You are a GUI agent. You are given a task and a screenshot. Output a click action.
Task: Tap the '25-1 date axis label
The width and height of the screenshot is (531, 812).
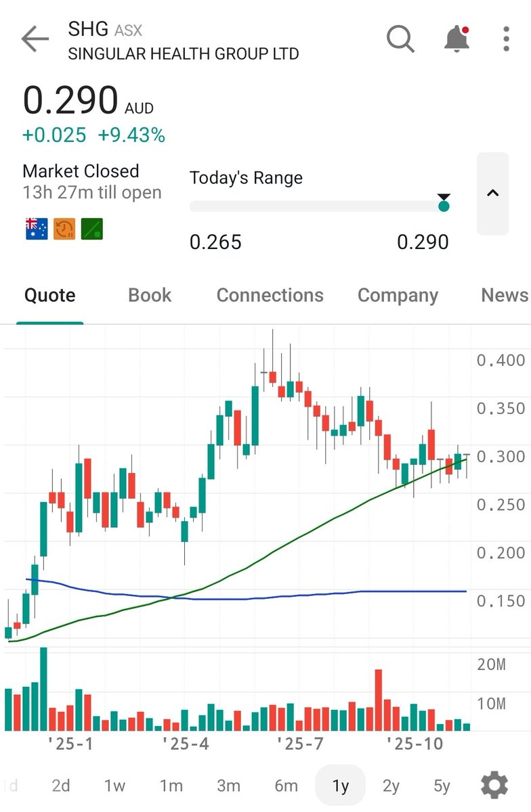(x=70, y=744)
